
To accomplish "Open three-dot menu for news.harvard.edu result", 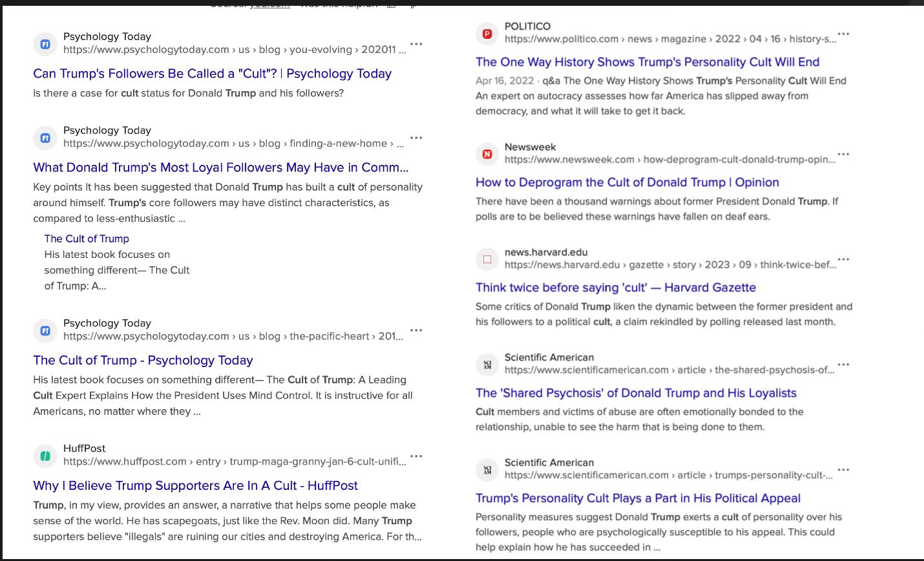I will coord(843,259).
